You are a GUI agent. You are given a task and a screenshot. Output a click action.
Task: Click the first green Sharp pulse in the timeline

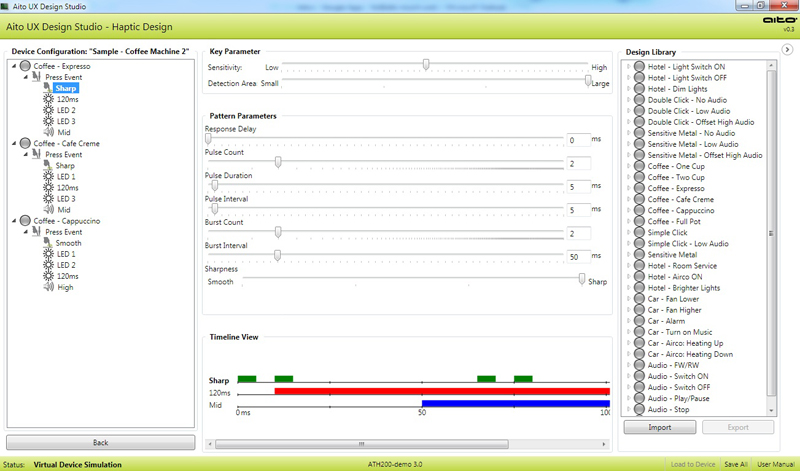coord(247,379)
